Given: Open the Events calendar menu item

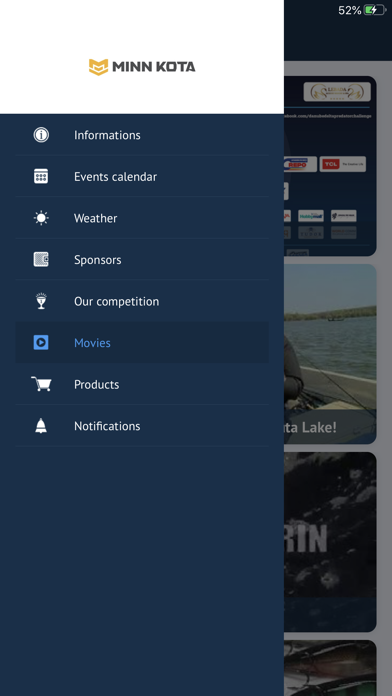Looking at the screenshot, I should [142, 176].
